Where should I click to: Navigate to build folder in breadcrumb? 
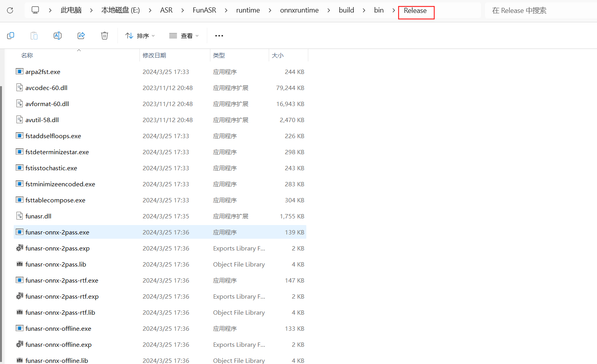346,10
